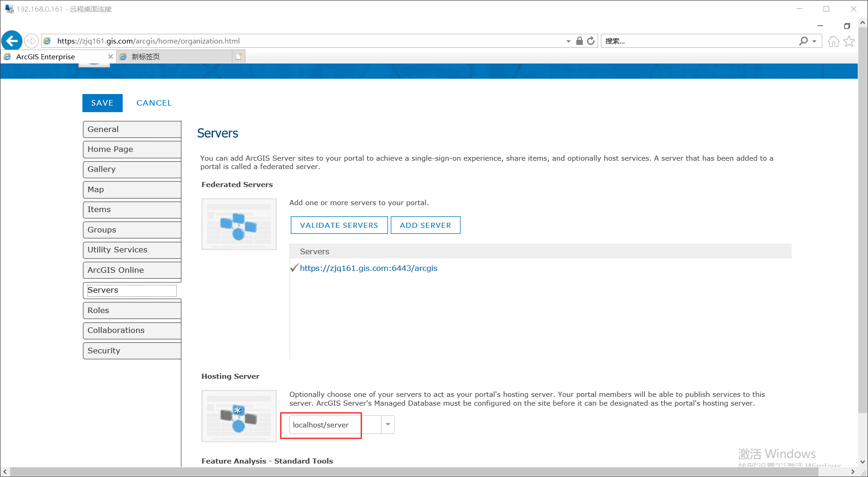The width and height of the screenshot is (868, 477).
Task: Click the browser back navigation arrow
Action: (12, 40)
